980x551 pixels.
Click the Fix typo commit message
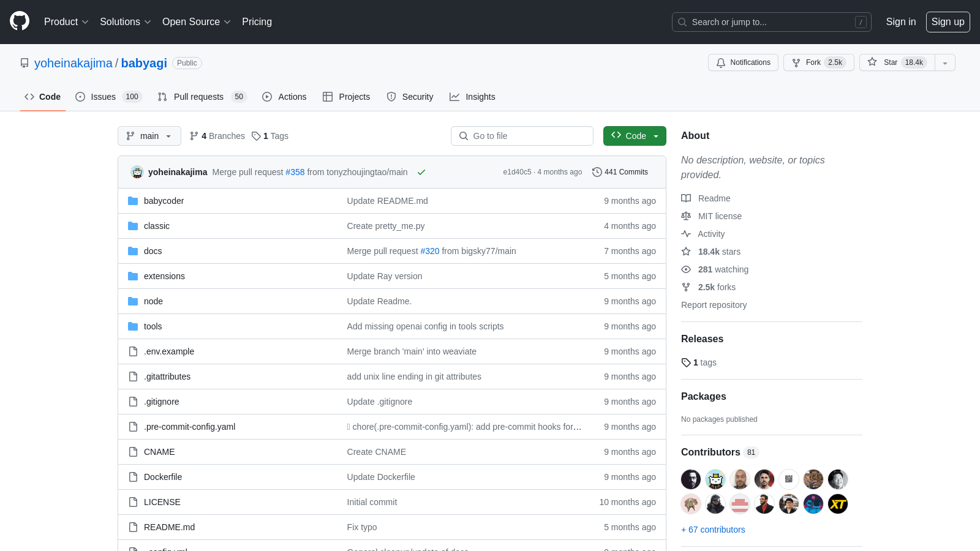362,527
